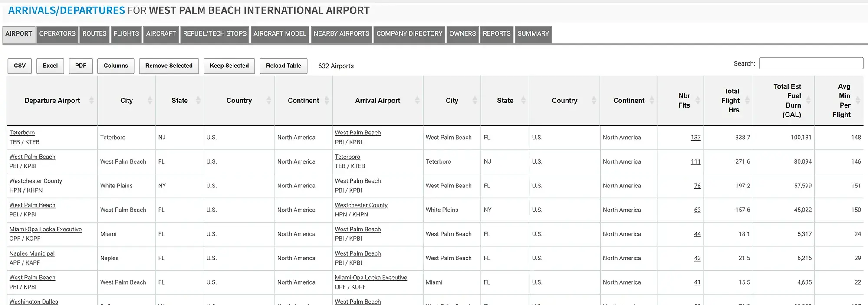Click the Remove Selected button

click(169, 66)
